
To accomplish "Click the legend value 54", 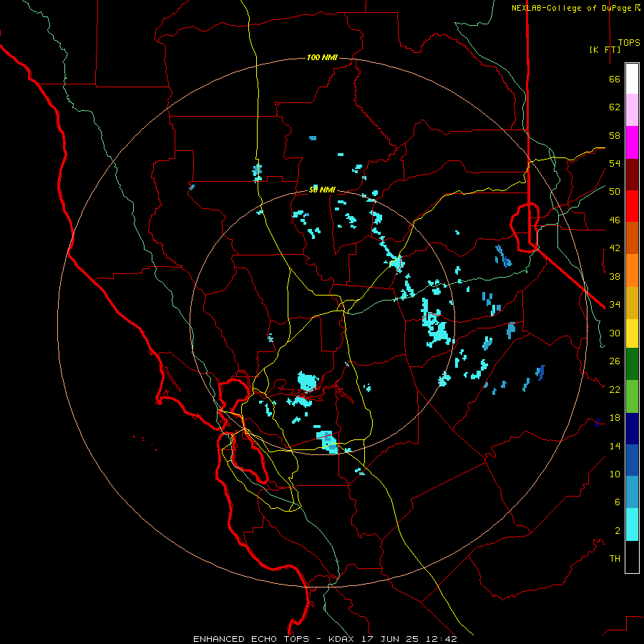I will point(615,163).
